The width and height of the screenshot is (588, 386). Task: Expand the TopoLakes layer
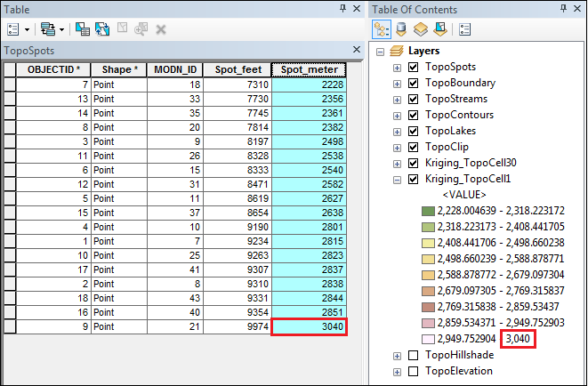[x=397, y=132]
